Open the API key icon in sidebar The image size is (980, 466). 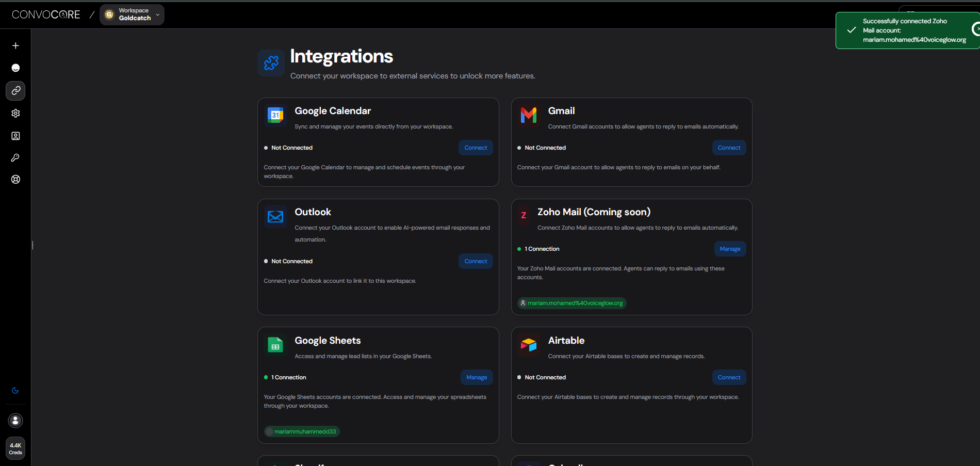15,158
